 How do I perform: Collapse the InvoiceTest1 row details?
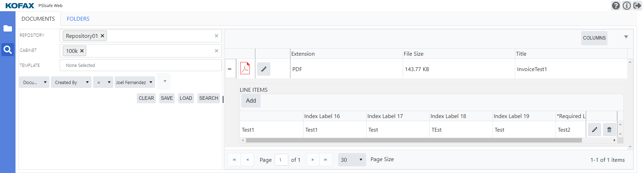[230, 69]
